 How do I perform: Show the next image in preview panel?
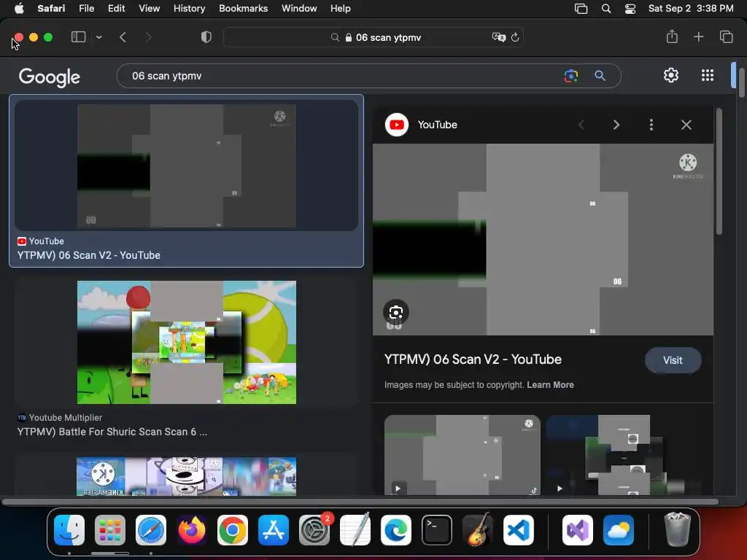tap(616, 125)
